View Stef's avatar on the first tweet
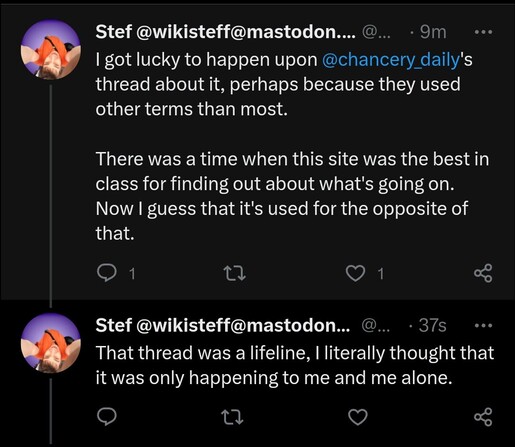Image resolution: width=515 pixels, height=447 pixels. pyautogui.click(x=51, y=49)
